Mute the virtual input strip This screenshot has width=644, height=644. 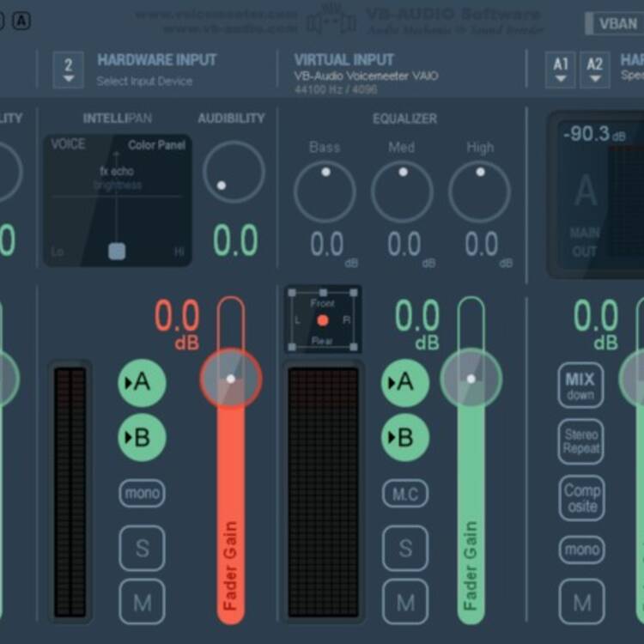(405, 602)
